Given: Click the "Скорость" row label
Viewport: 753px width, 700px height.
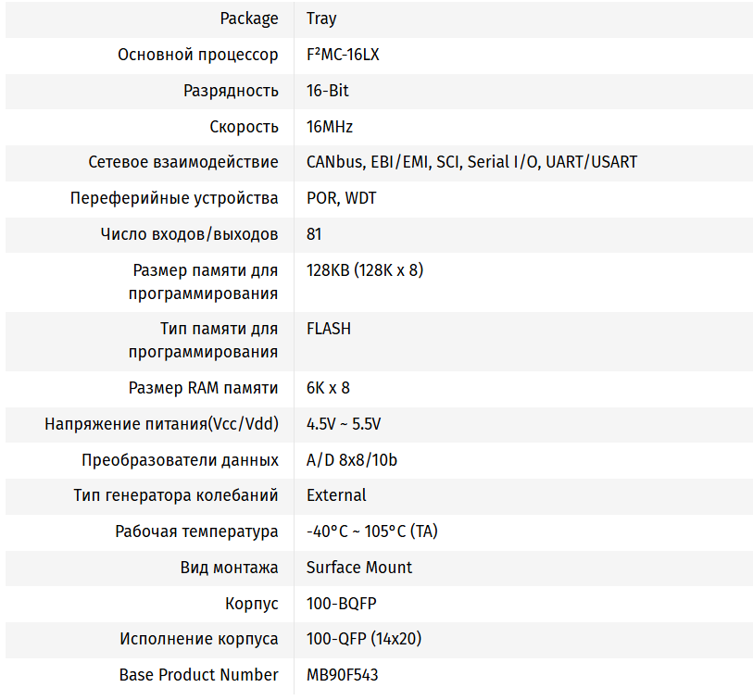Looking at the screenshot, I should [244, 127].
